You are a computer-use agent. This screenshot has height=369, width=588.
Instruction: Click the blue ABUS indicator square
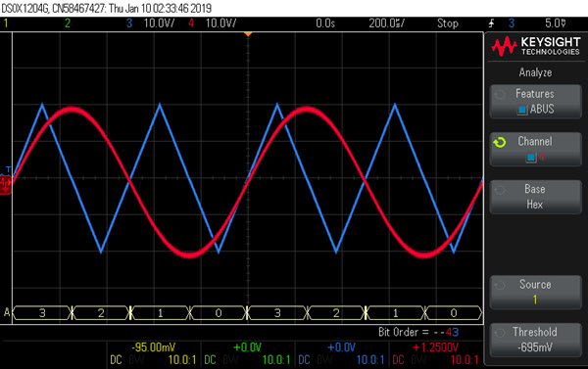coord(522,110)
